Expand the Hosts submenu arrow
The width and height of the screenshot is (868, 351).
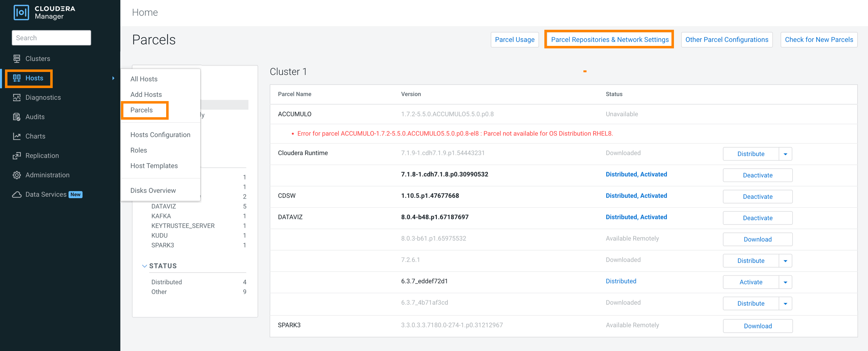pyautogui.click(x=113, y=78)
